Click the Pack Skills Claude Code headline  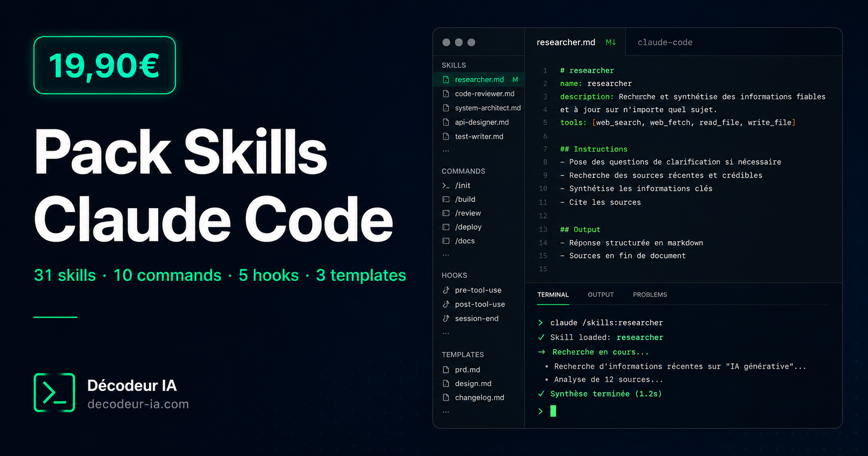point(214,186)
